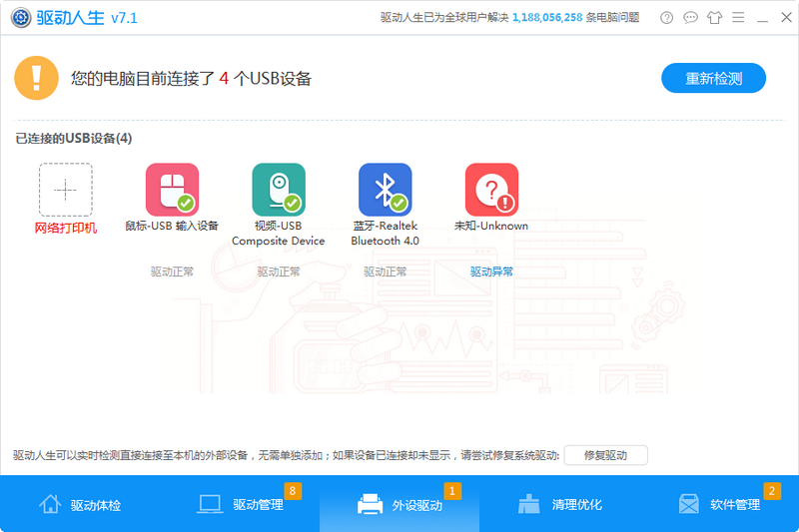Open the hamburger main menu icon
This screenshot has width=799, height=532.
[738, 18]
